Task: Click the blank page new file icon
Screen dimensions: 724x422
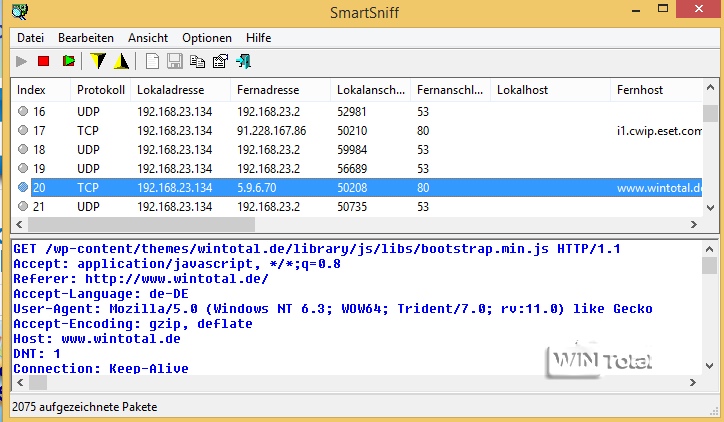Action: click(152, 62)
